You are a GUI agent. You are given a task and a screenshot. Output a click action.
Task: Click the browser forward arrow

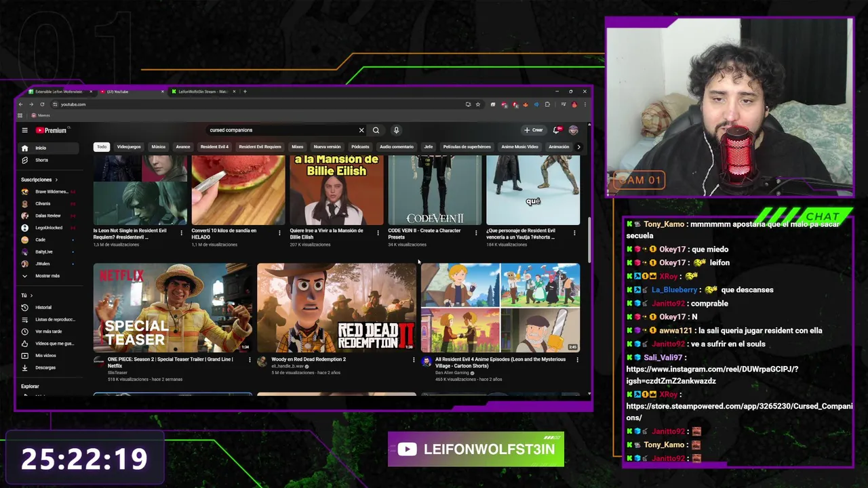(31, 104)
